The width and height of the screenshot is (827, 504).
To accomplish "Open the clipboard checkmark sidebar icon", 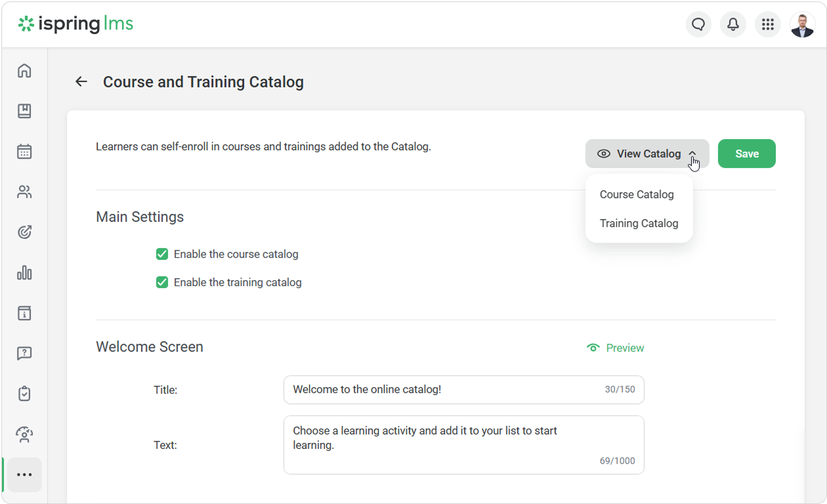I will click(x=24, y=394).
